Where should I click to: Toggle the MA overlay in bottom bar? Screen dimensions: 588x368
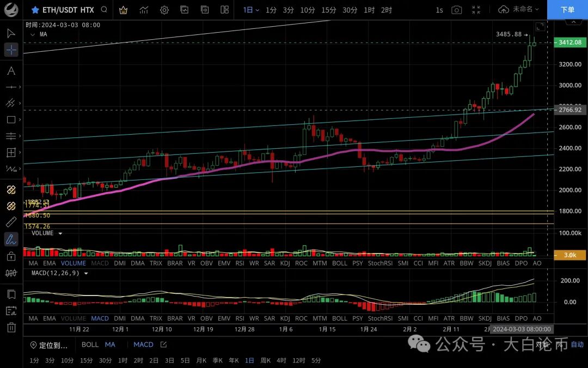110,345
